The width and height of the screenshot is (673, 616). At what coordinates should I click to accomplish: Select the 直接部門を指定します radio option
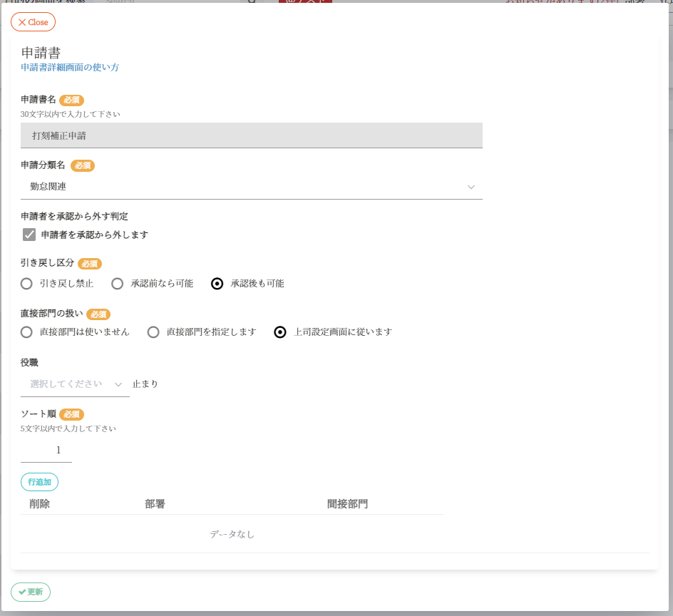pyautogui.click(x=153, y=332)
